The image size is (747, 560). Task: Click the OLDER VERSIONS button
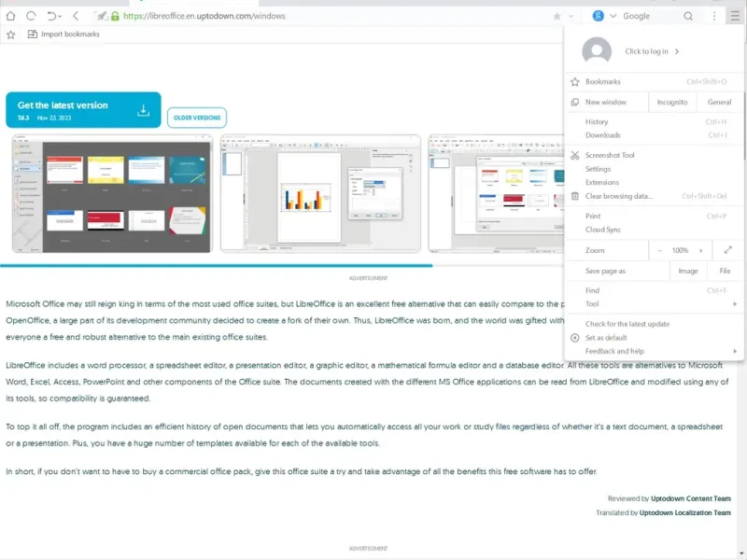pyautogui.click(x=197, y=118)
